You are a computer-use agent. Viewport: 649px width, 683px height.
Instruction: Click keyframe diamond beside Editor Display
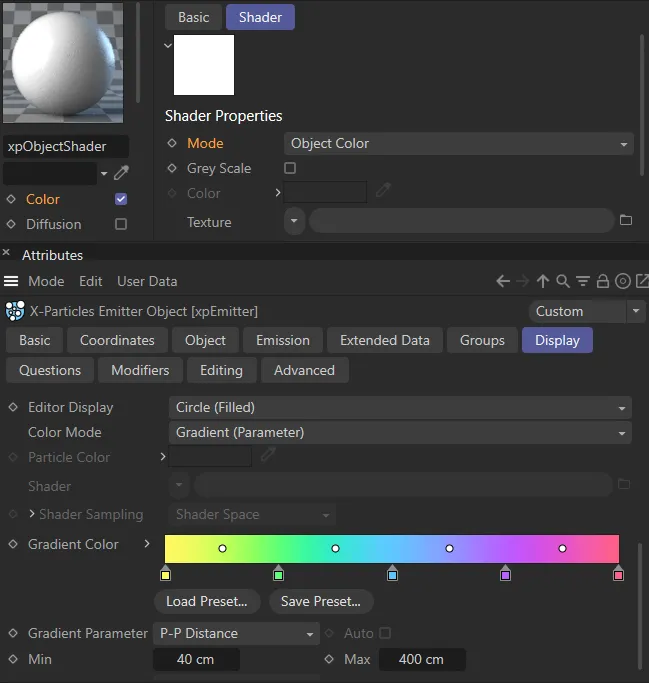click(x=13, y=407)
